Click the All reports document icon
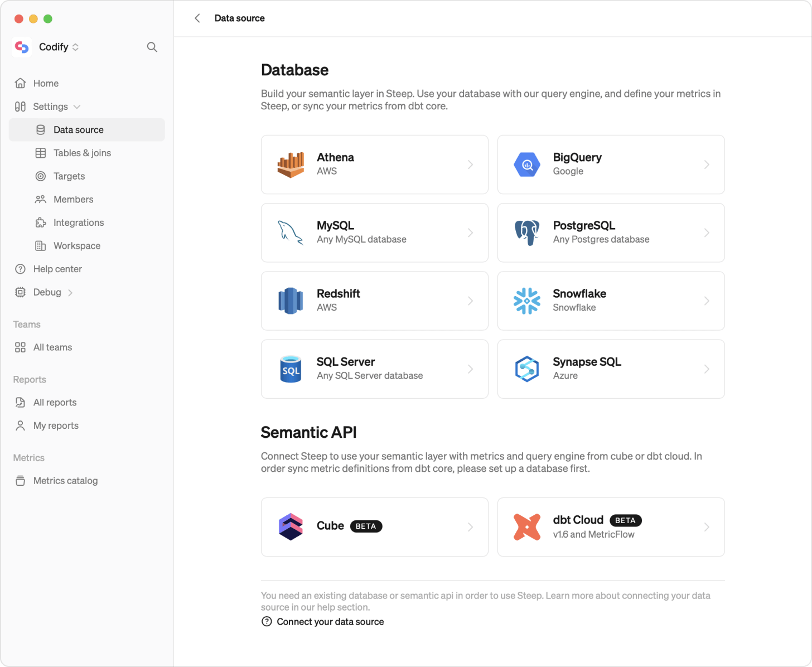 21,403
